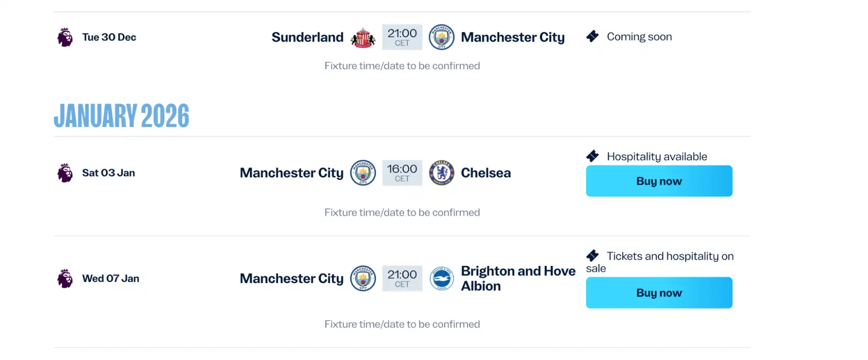
Task: Click the Premier League lion icon beside Sat 03 Jan
Action: pyautogui.click(x=65, y=173)
